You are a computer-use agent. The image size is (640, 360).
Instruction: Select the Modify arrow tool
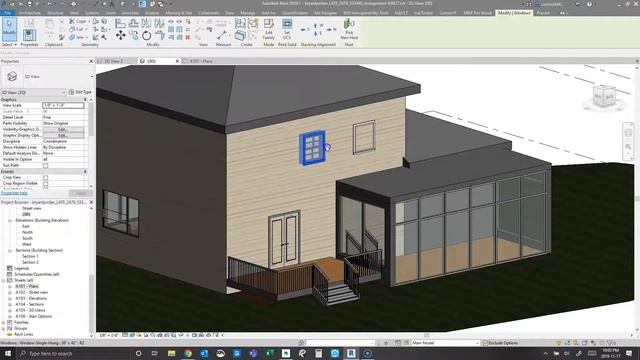tap(9, 28)
